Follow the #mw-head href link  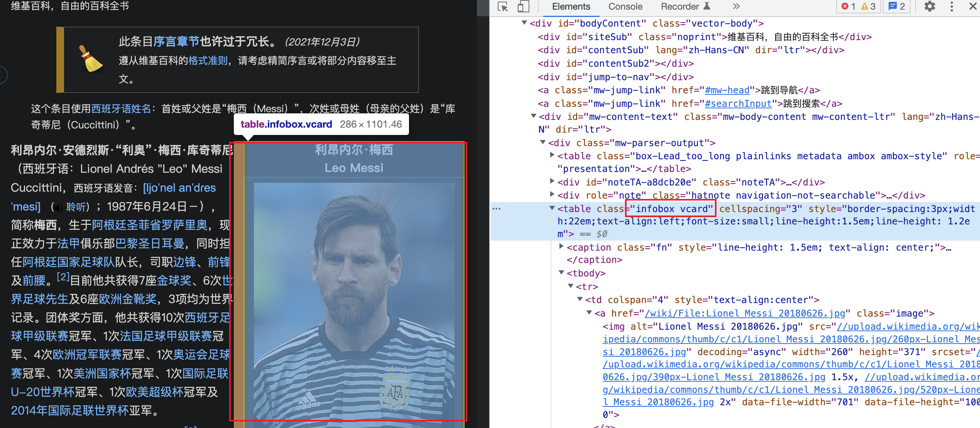pos(727,90)
